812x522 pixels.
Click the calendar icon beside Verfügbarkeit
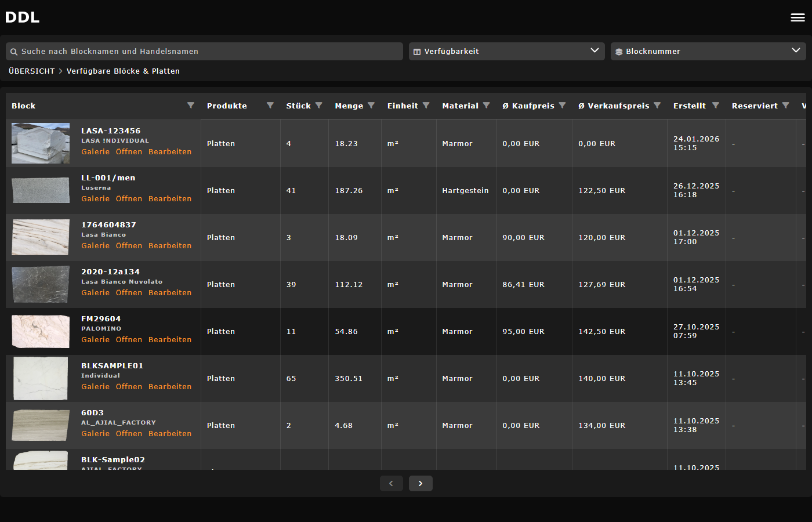coord(416,51)
